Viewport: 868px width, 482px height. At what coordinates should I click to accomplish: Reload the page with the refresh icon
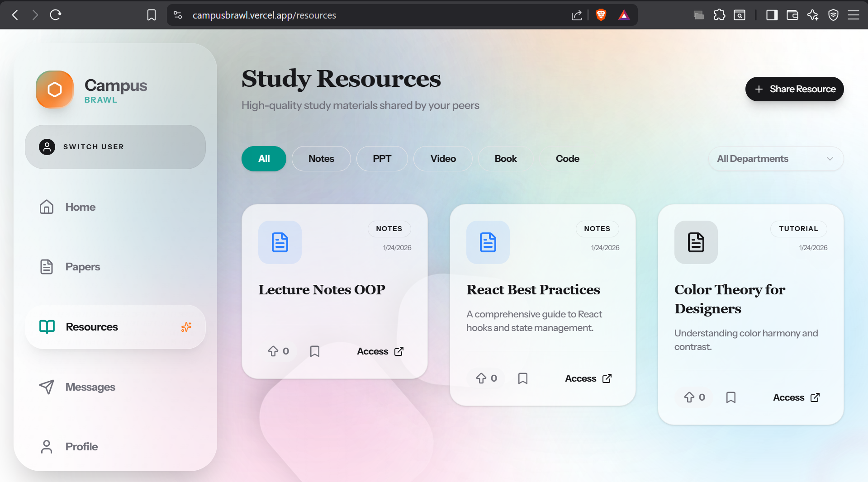pyautogui.click(x=56, y=15)
